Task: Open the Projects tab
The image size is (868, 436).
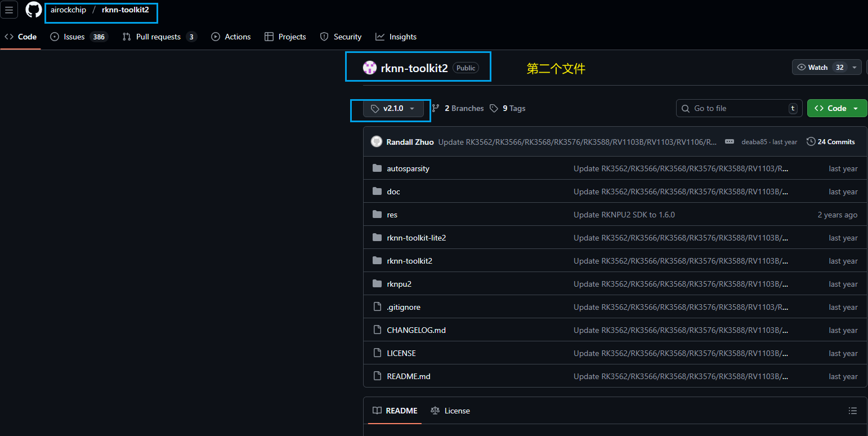Action: 285,37
